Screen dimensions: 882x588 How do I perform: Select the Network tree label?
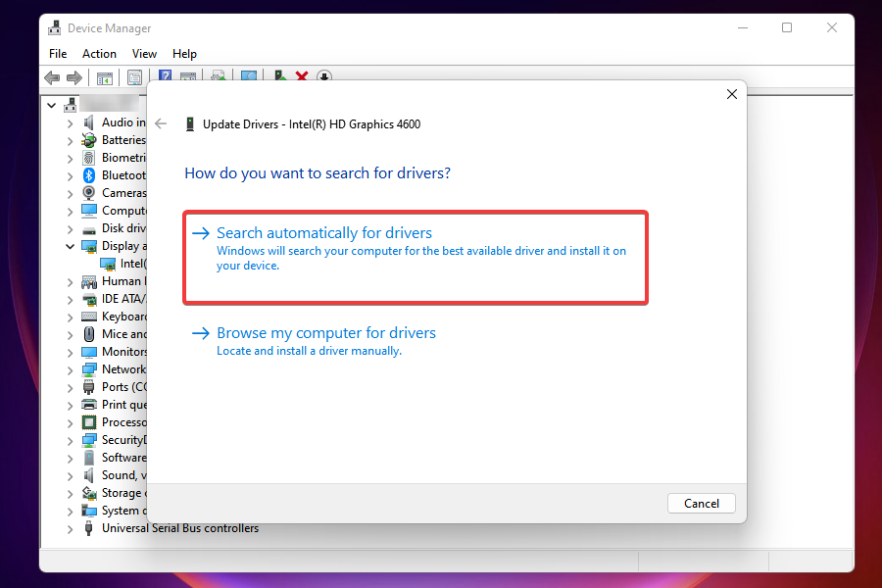[x=123, y=369]
